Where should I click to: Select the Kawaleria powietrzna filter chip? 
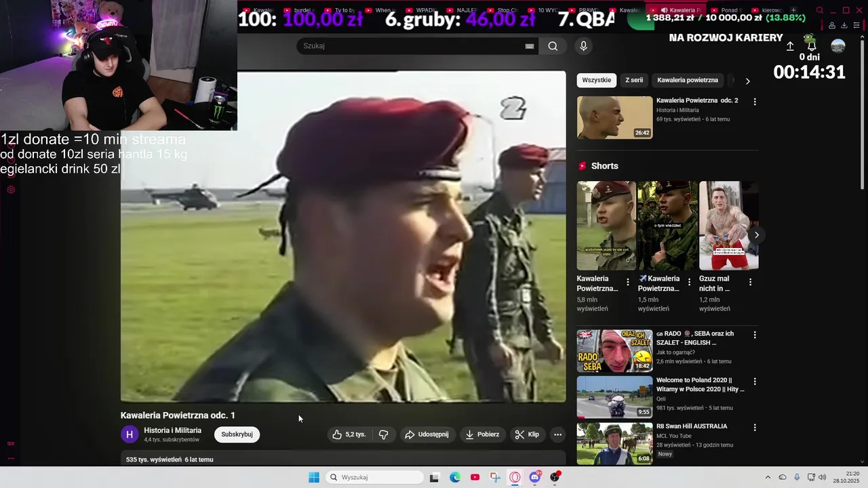pyautogui.click(x=688, y=80)
